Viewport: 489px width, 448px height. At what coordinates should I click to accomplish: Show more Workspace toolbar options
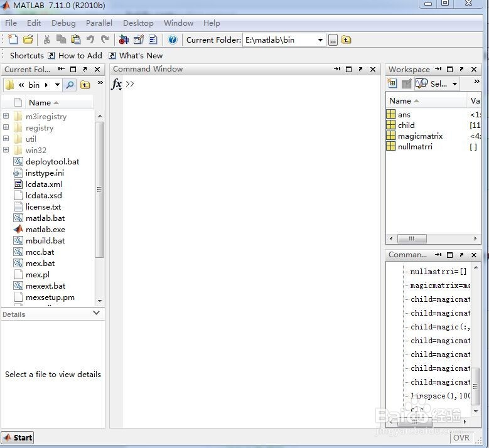tap(476, 82)
